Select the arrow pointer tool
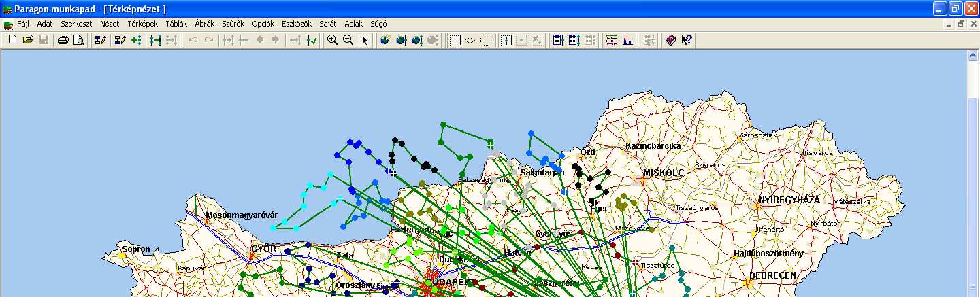Image resolution: width=980 pixels, height=297 pixels. point(364,40)
